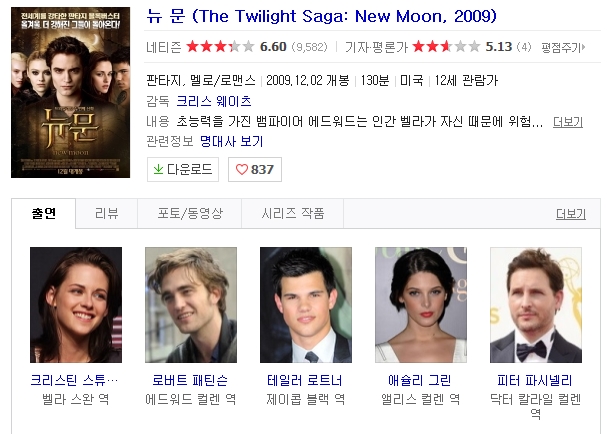Click the netizen star rating icons

pos(220,47)
